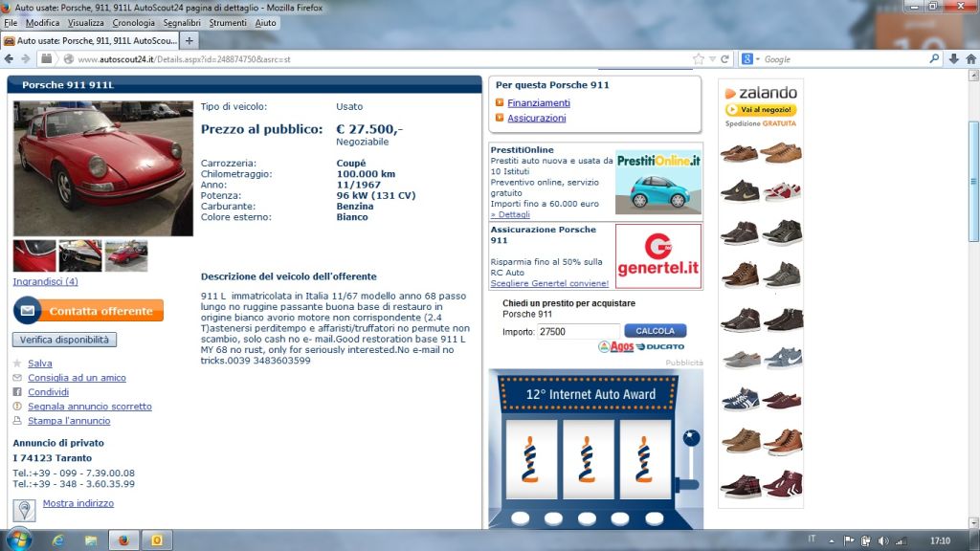
Task: Go to Firefox home page icon
Action: point(970,58)
